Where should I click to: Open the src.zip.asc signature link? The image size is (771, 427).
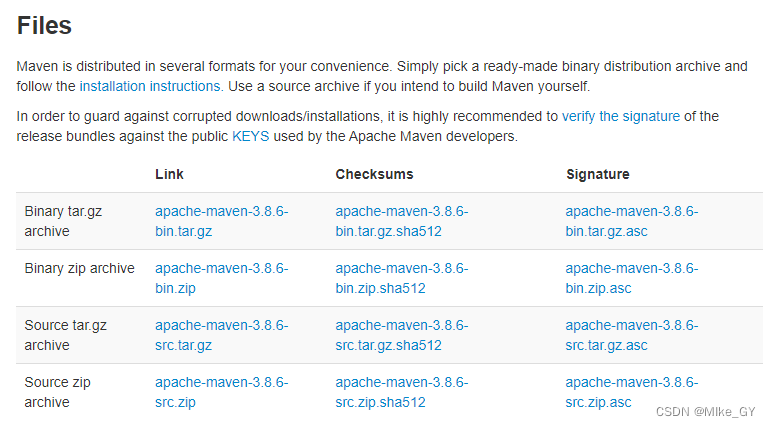click(x=631, y=382)
